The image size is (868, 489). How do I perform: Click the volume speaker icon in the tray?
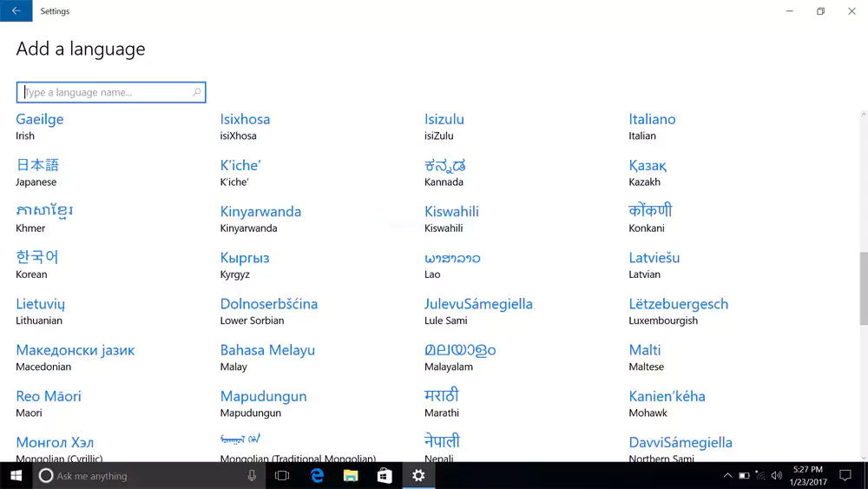click(776, 476)
